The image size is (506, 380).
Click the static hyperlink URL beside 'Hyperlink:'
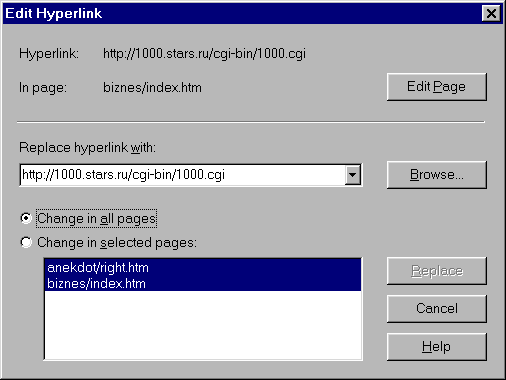(x=204, y=54)
